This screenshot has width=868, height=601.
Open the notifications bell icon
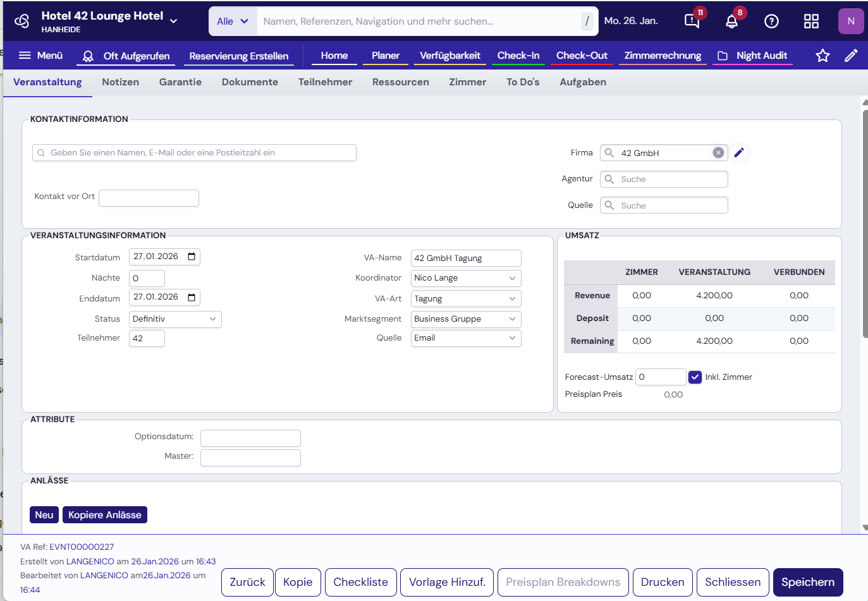click(x=731, y=21)
